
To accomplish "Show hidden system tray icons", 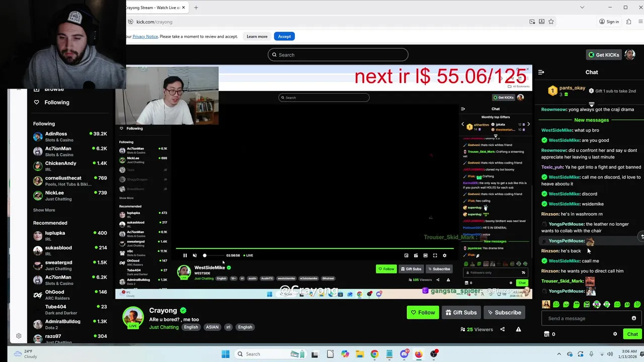I will (x=559, y=354).
